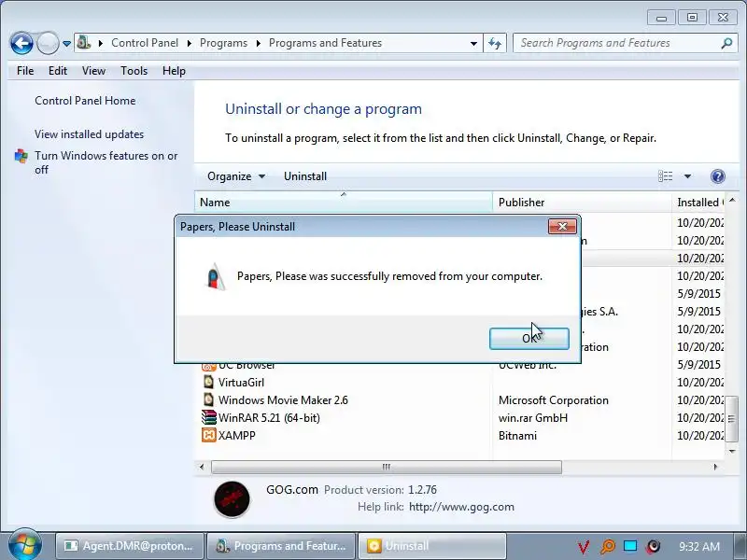Screen dimensions: 747x560
Task: Click the horizontal scrollbar left arrow
Action: click(x=202, y=468)
